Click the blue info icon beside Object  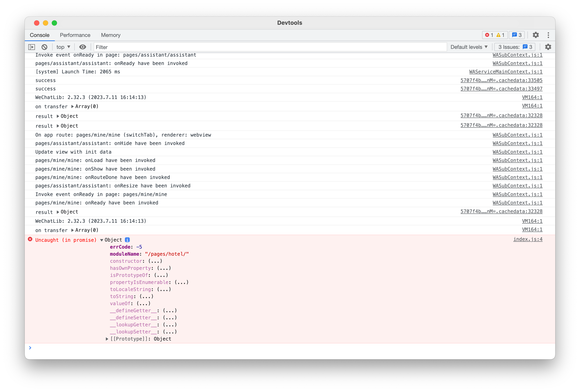tap(127, 240)
